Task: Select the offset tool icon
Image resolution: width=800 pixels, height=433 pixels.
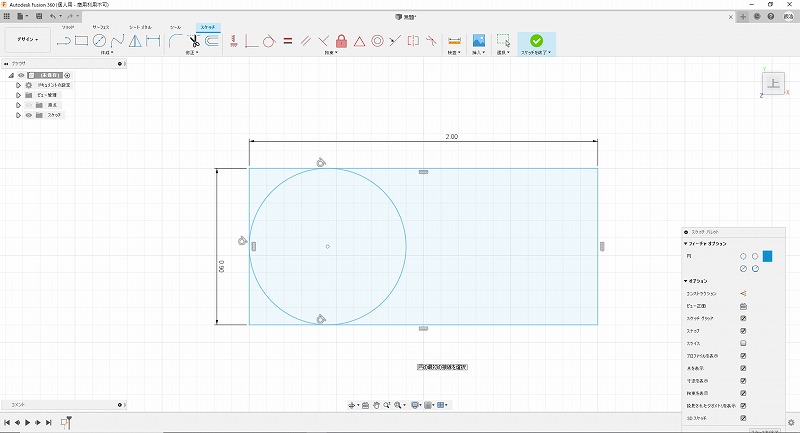Action: point(213,41)
